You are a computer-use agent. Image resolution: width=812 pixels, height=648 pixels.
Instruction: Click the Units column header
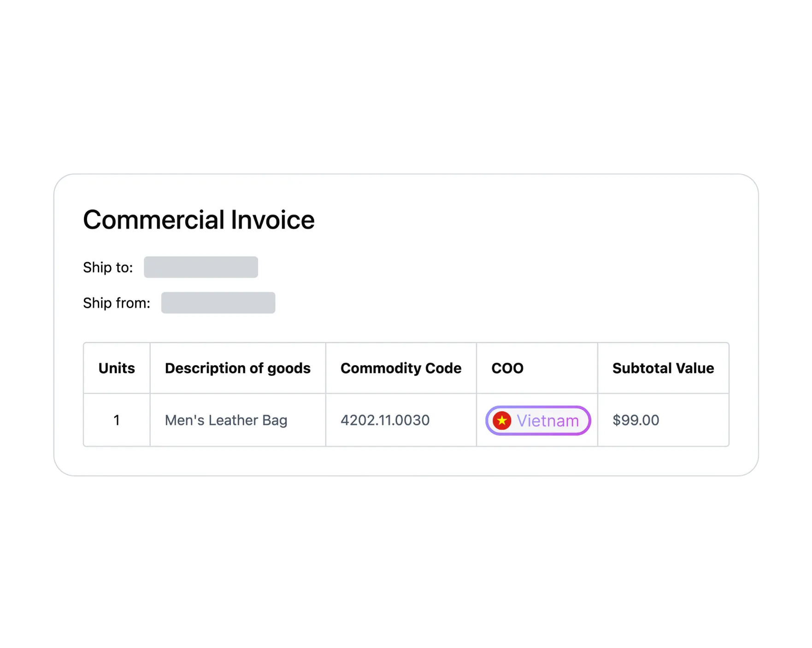click(x=116, y=368)
